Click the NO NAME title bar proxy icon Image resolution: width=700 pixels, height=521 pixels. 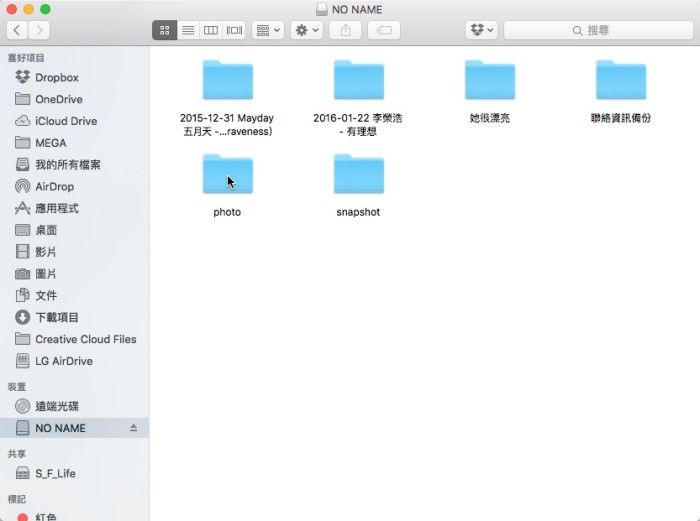321,9
